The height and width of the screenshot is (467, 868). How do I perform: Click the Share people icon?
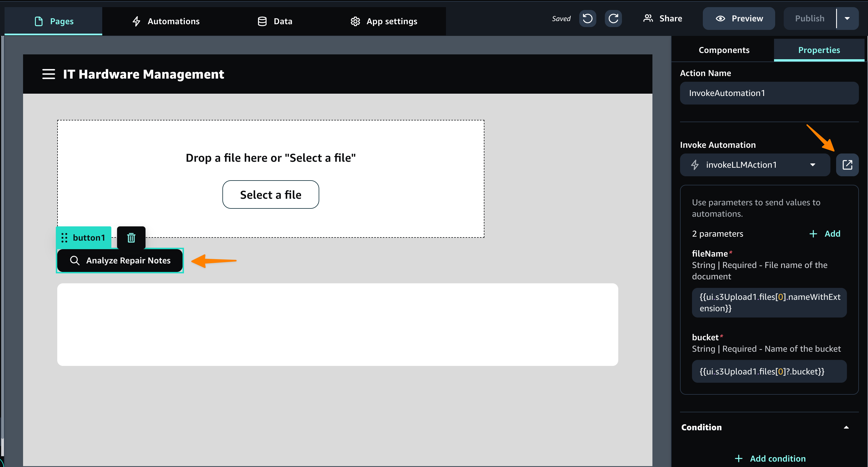pyautogui.click(x=648, y=19)
